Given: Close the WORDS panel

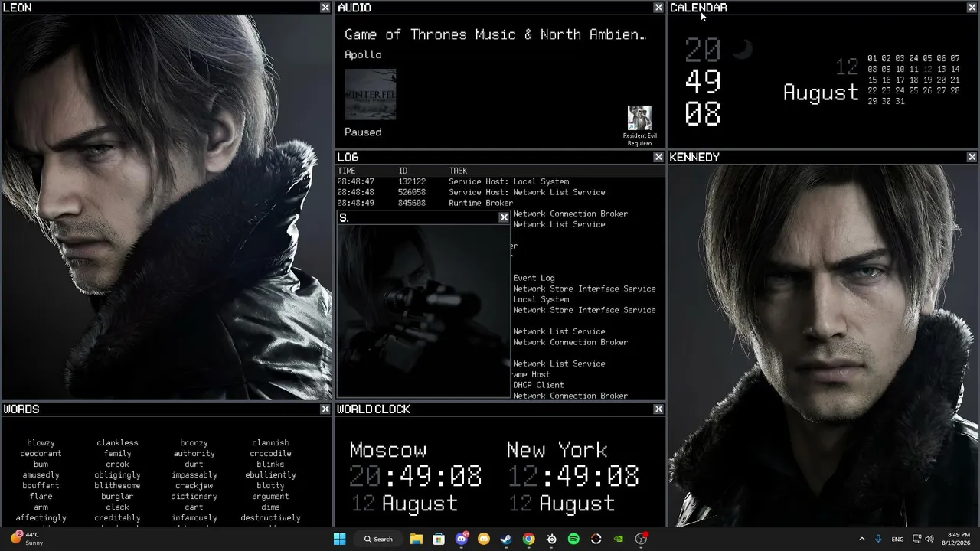Looking at the screenshot, I should (x=325, y=409).
